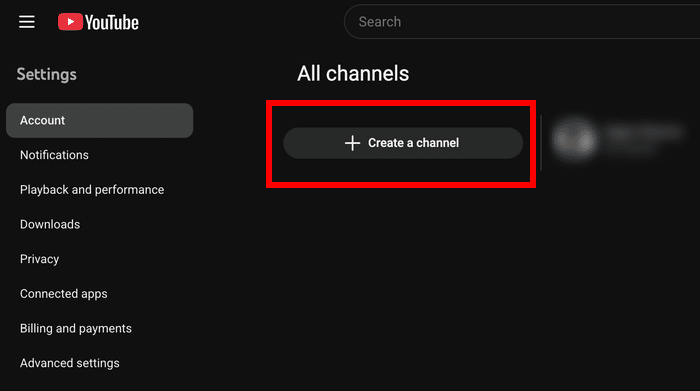Image resolution: width=700 pixels, height=391 pixels.
Task: Open Advanced settings
Action: pos(70,363)
